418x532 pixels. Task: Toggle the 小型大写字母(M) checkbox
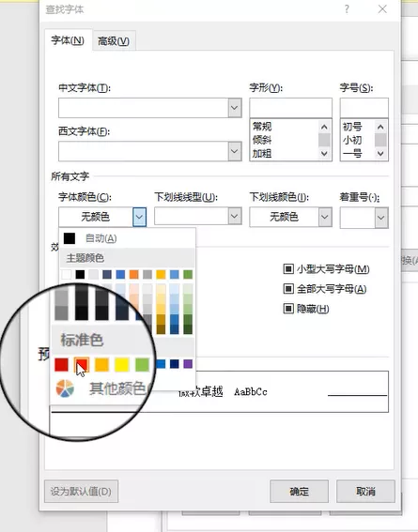(288, 269)
